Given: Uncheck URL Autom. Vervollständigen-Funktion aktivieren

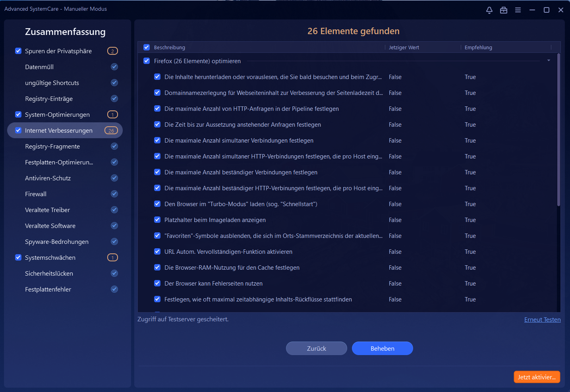Looking at the screenshot, I should tap(157, 251).
